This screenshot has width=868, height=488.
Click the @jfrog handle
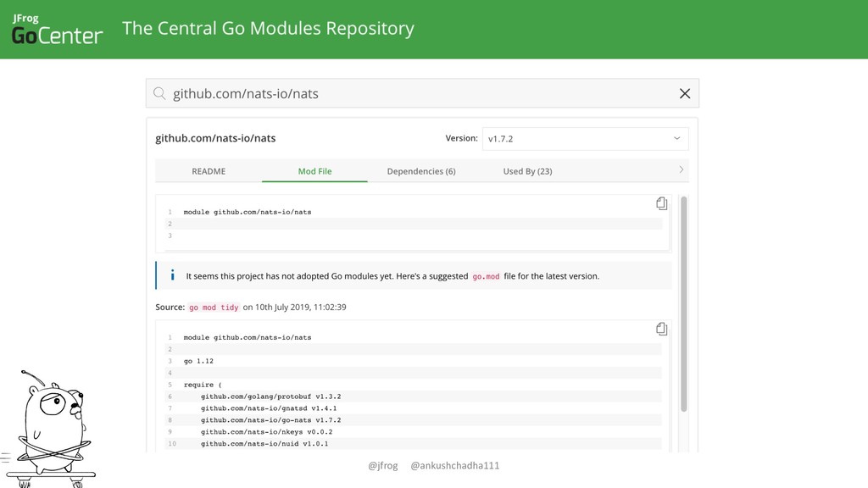click(x=383, y=466)
